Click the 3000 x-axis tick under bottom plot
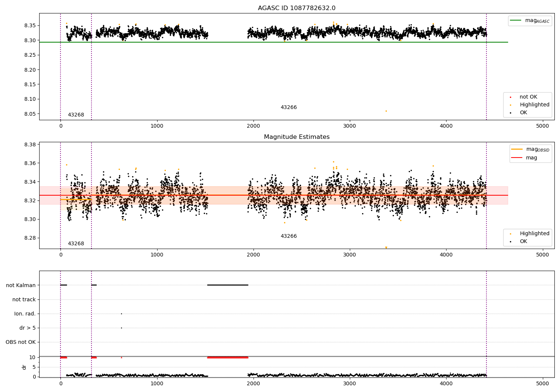The height and width of the screenshot is (392, 560). [350, 383]
